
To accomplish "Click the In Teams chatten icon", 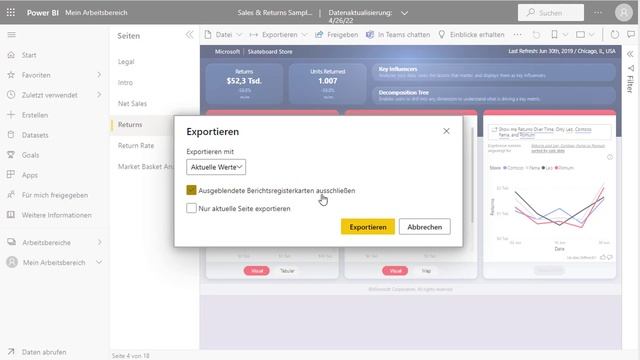I will pyautogui.click(x=370, y=35).
